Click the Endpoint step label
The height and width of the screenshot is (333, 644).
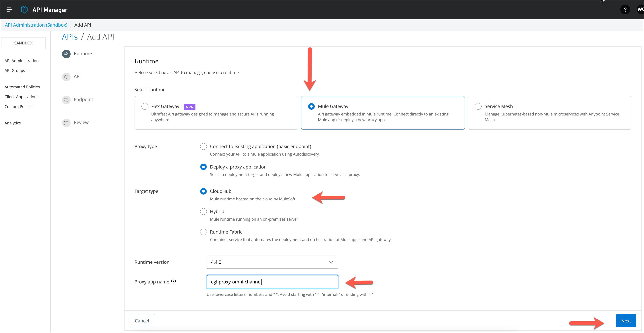[x=84, y=99]
